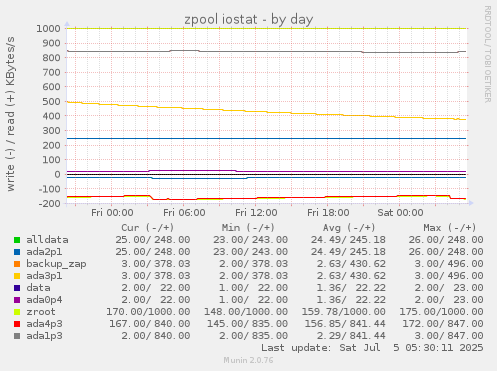
Task: Click the red ada4p3 write line
Action: (267, 197)
